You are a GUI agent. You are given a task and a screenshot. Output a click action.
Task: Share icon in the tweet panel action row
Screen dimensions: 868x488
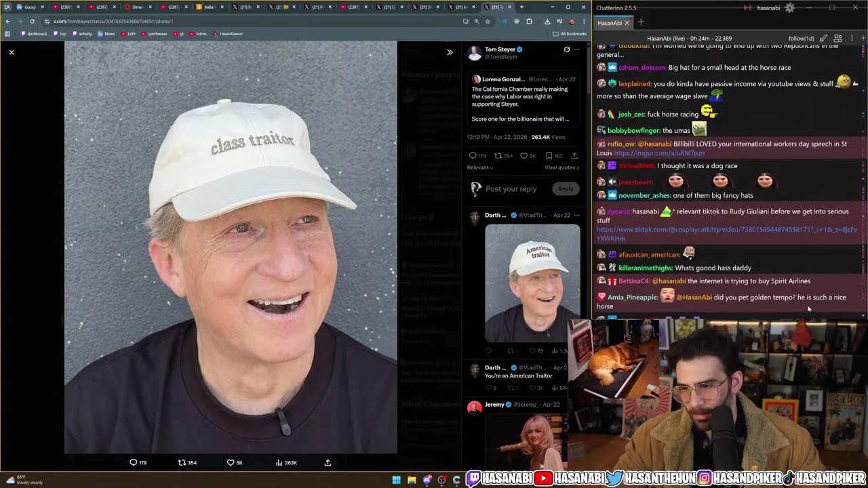pos(574,156)
